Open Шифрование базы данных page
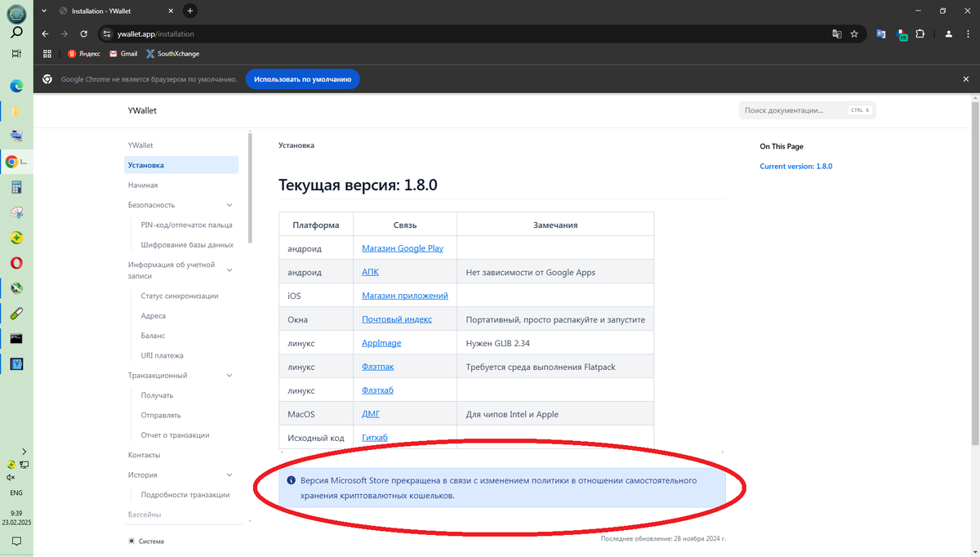This screenshot has width=980, height=557. [187, 245]
